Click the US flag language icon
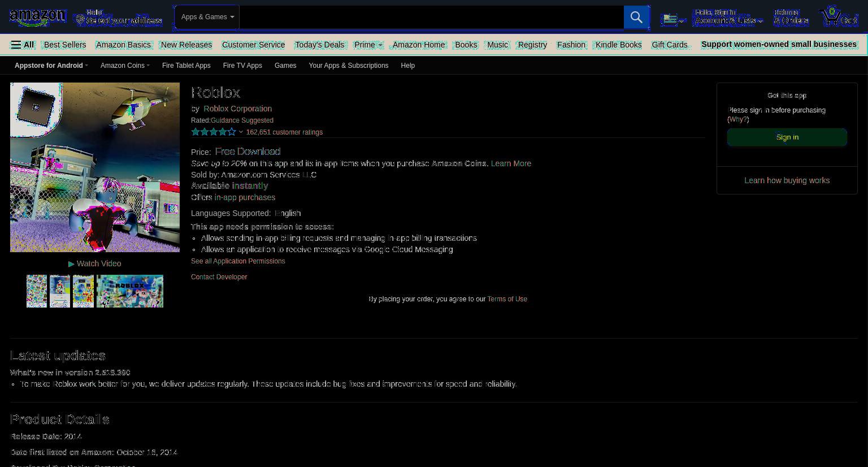 tap(674, 19)
